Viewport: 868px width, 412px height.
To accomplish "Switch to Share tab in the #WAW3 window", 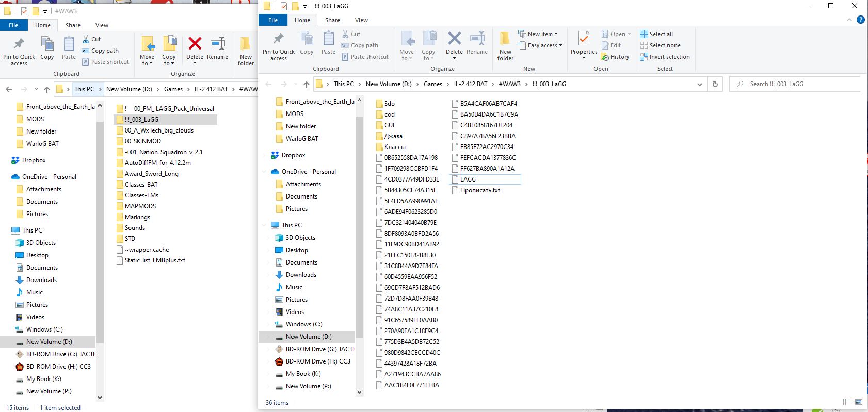I will (x=73, y=25).
